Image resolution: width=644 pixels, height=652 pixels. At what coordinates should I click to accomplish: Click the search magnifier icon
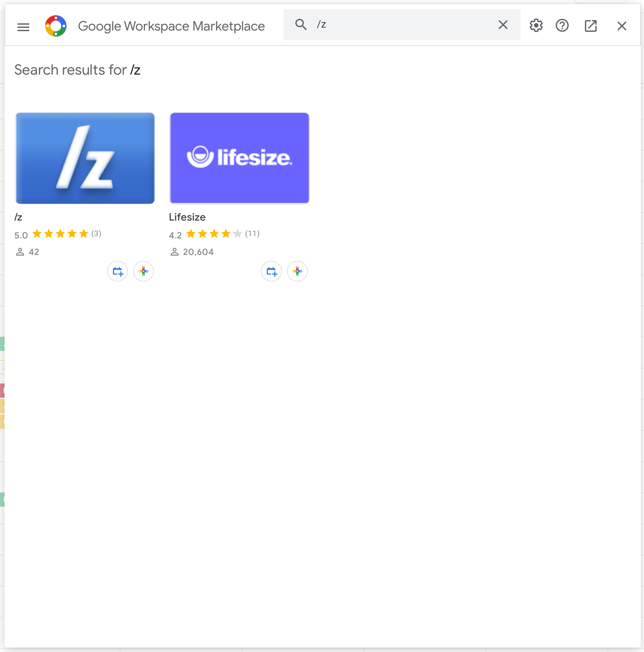[x=301, y=25]
